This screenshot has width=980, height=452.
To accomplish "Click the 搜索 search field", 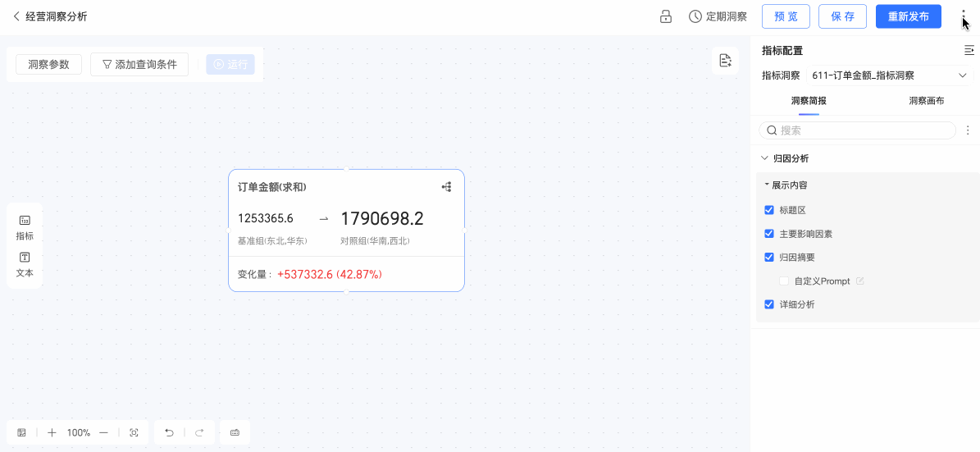I will pyautogui.click(x=857, y=130).
